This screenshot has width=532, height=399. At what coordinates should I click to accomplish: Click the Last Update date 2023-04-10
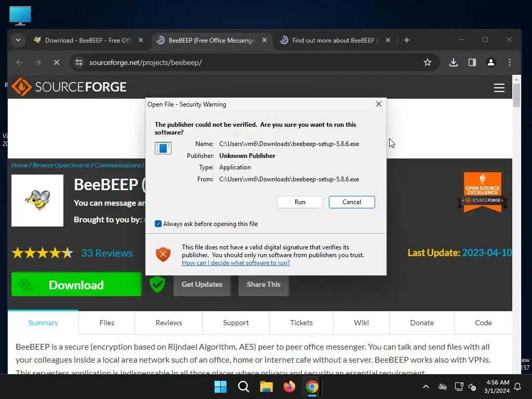tap(487, 253)
